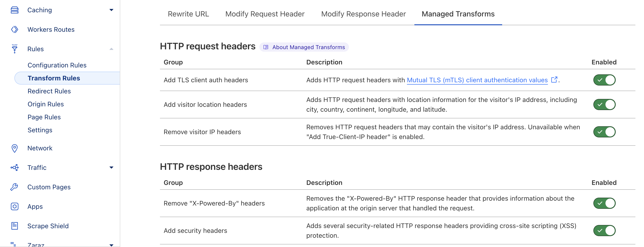Click 'Add visitor location headers' group text
644x247 pixels.
pyautogui.click(x=205, y=104)
